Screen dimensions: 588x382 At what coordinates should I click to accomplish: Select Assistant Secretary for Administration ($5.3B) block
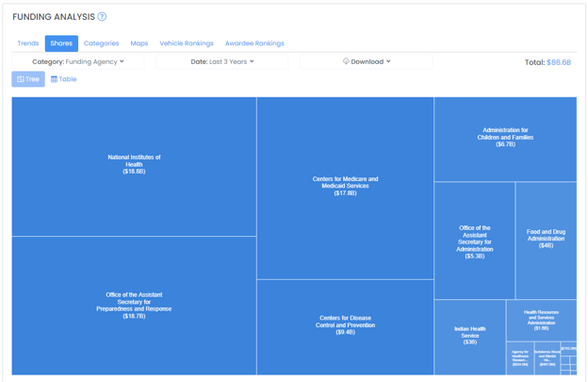(x=475, y=241)
